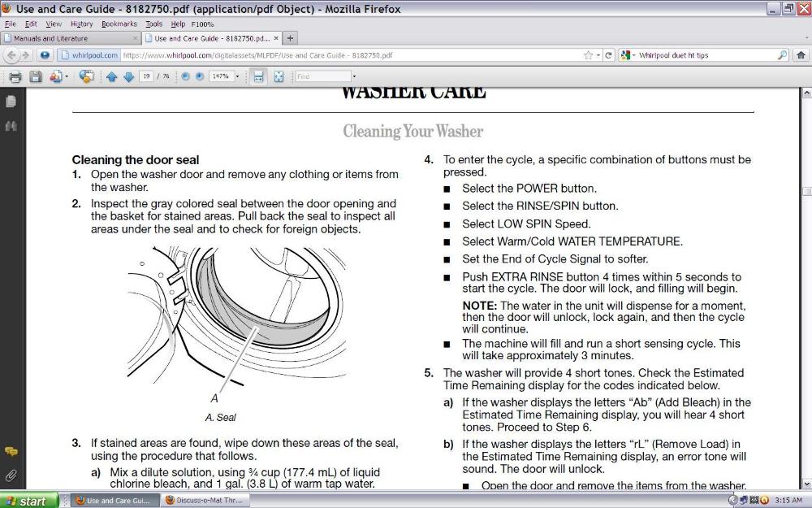812x508 pixels.
Task: Open the Comments panel
Action: tap(11, 452)
